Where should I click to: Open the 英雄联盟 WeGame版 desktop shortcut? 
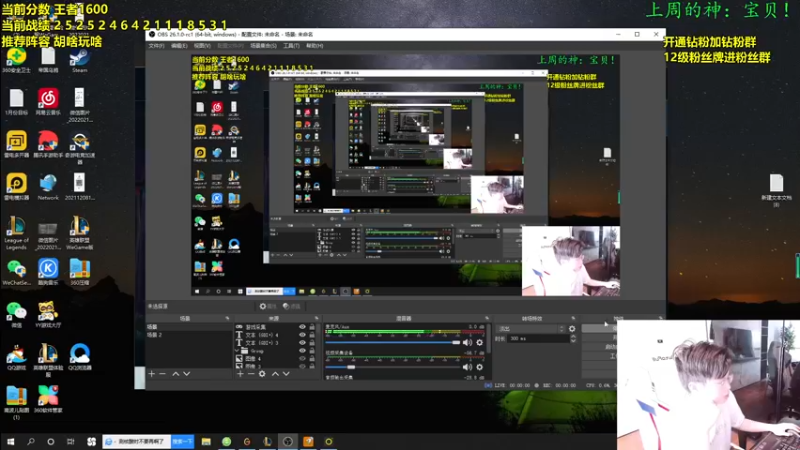pyautogui.click(x=80, y=233)
